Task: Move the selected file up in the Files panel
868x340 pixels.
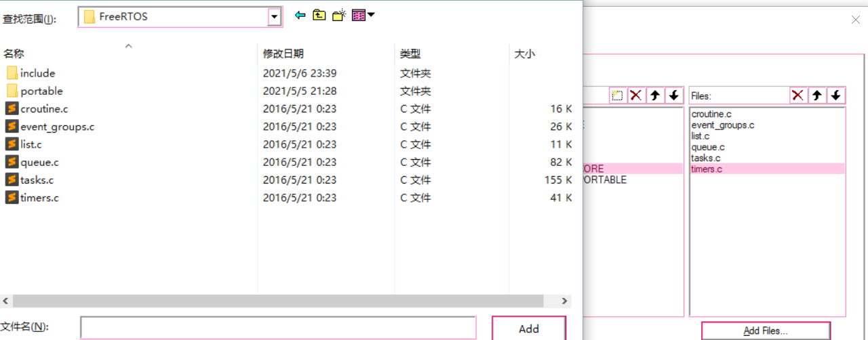Action: [x=818, y=95]
